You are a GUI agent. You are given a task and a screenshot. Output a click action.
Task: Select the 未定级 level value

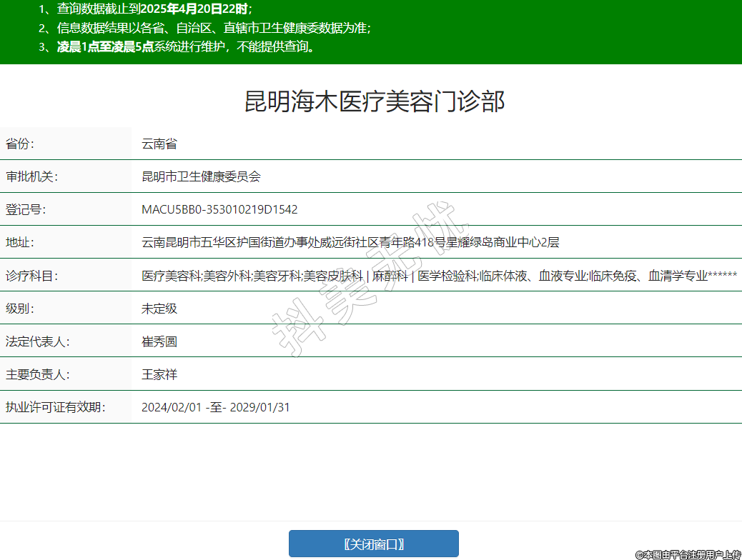pos(159,309)
